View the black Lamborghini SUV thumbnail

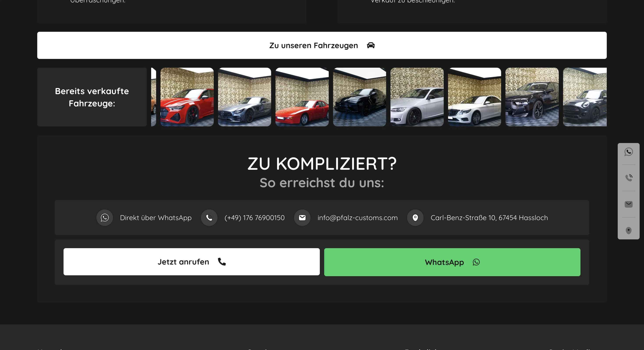point(359,97)
